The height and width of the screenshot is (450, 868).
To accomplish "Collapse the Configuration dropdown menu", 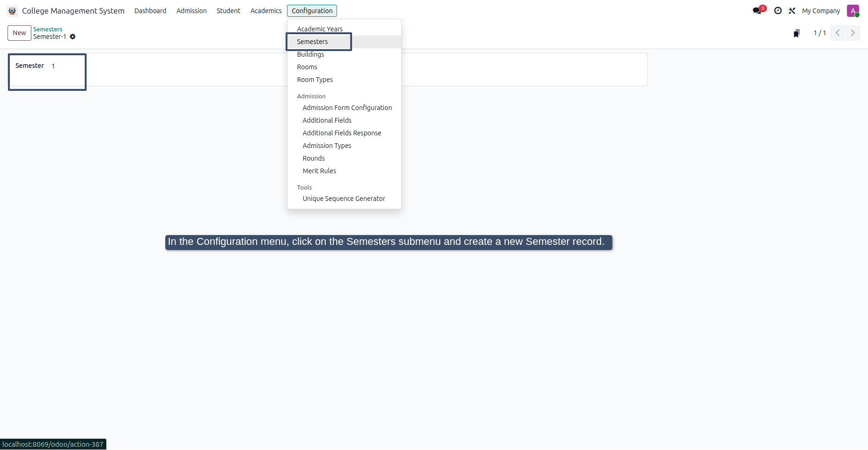I will coord(312,11).
